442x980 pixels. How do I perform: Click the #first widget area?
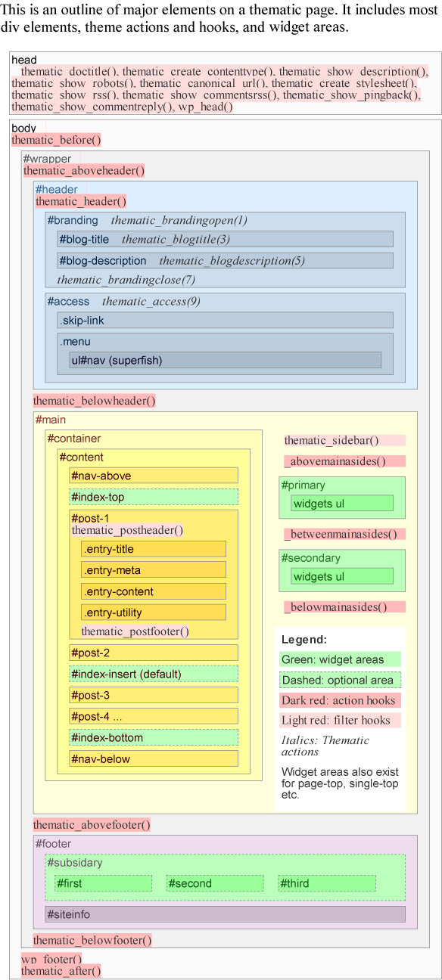pyautogui.click(x=103, y=883)
